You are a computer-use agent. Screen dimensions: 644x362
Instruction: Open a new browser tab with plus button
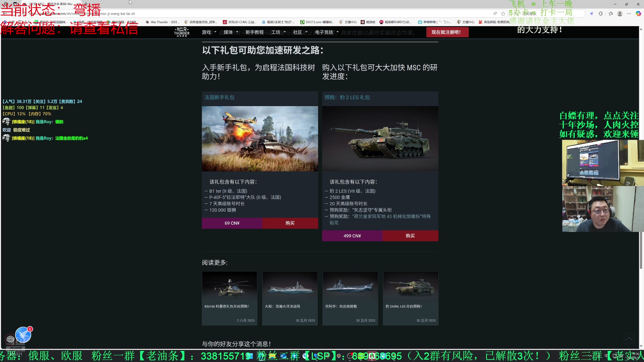(86, 4)
